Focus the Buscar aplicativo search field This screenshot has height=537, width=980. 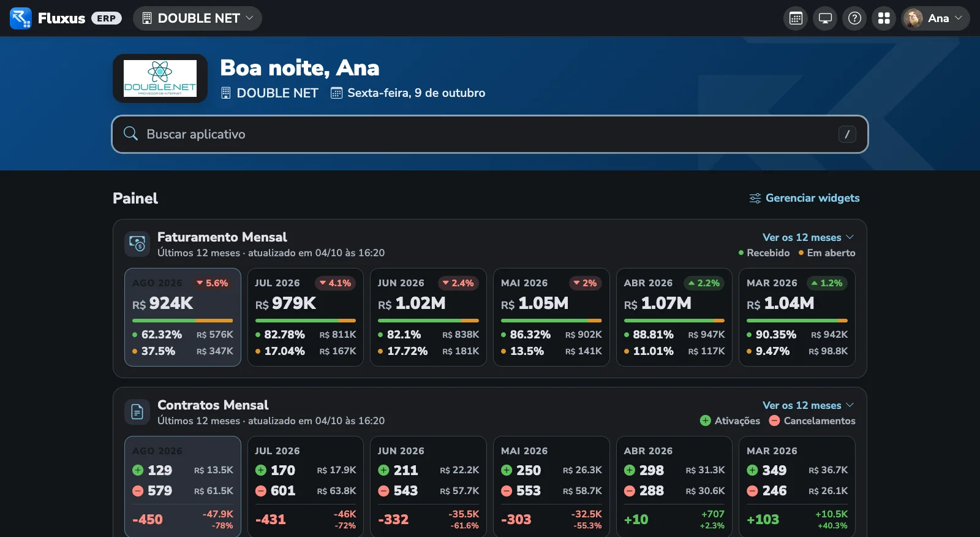click(490, 134)
